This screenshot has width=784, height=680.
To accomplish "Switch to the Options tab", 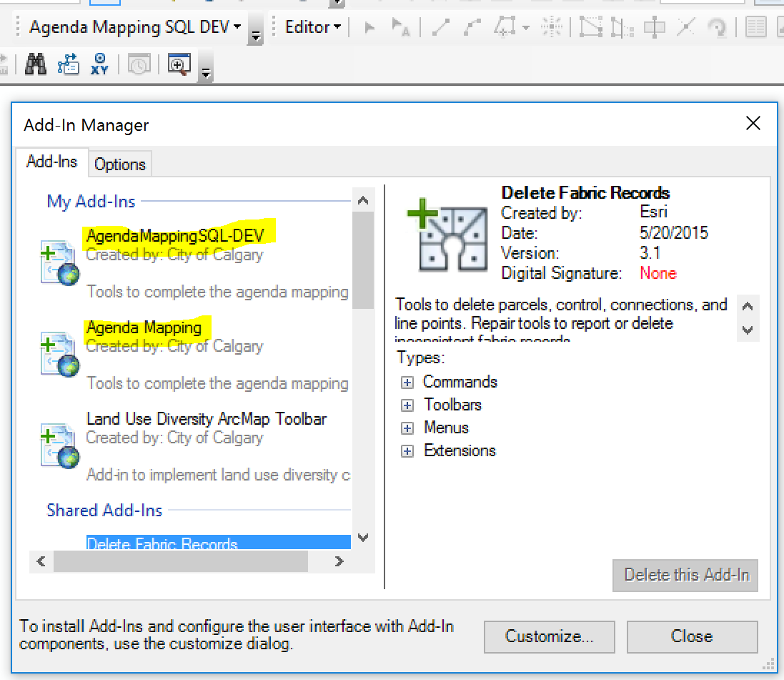I will [120, 164].
